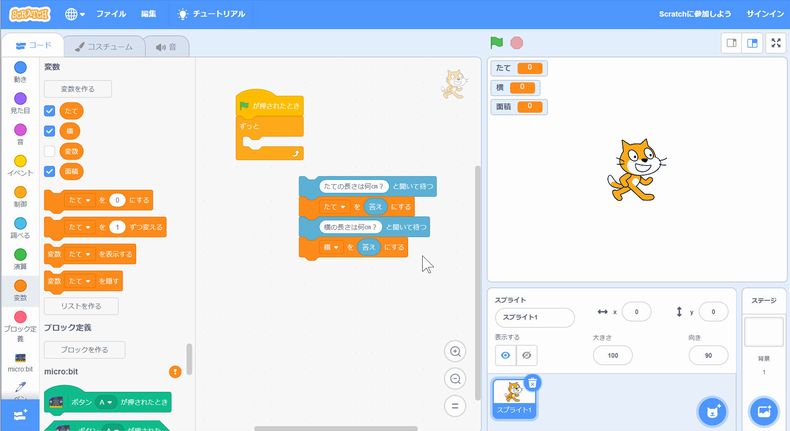Select the 見た目 purple category

pos(20,104)
